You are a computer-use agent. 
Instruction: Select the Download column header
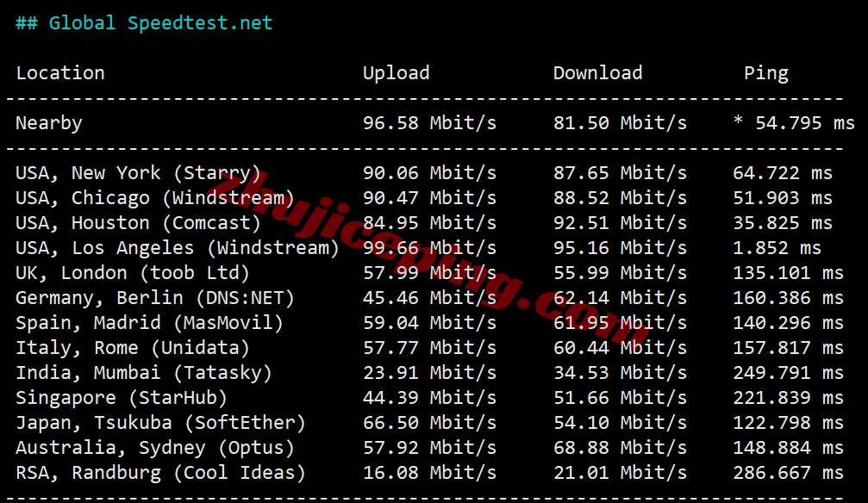point(598,73)
